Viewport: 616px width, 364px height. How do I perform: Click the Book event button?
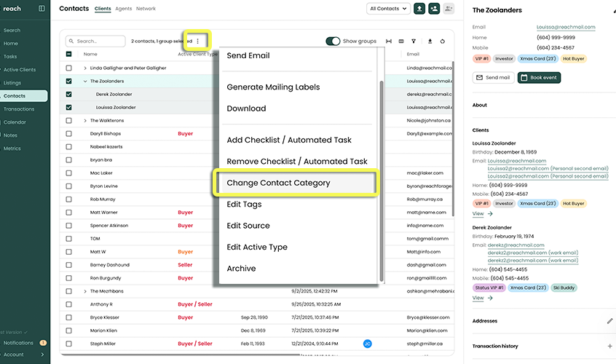tap(539, 77)
